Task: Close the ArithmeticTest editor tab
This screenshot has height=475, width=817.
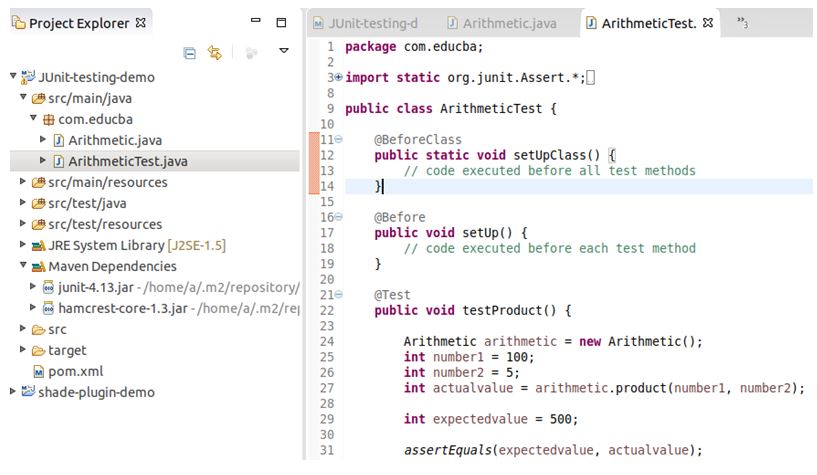Action: pos(708,23)
